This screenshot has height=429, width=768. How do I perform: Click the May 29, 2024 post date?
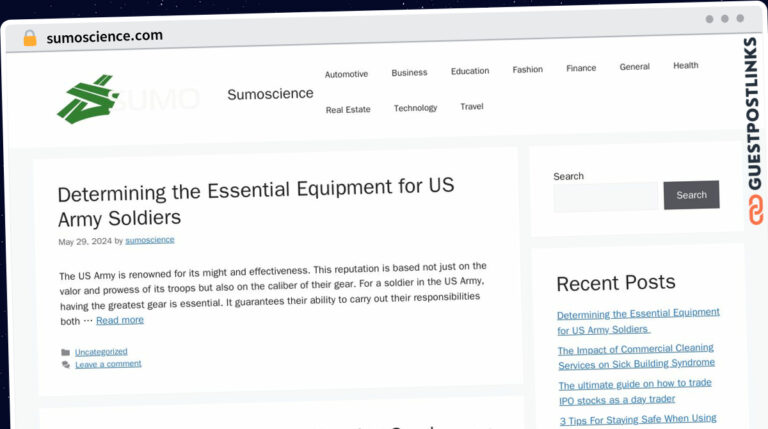(85, 241)
